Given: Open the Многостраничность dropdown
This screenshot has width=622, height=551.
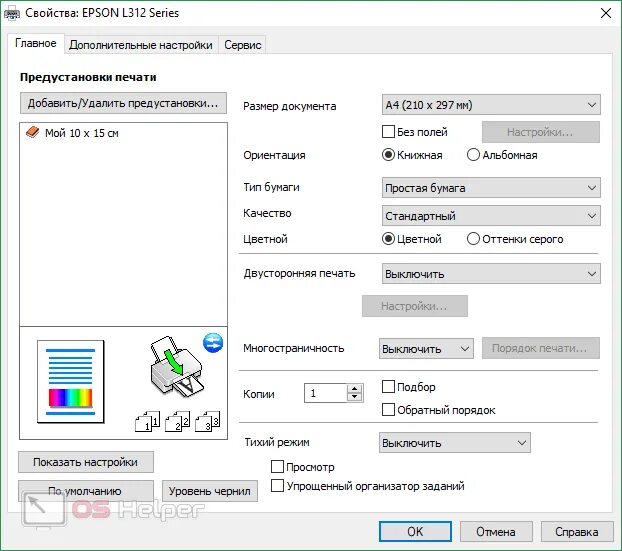Looking at the screenshot, I should [x=426, y=349].
